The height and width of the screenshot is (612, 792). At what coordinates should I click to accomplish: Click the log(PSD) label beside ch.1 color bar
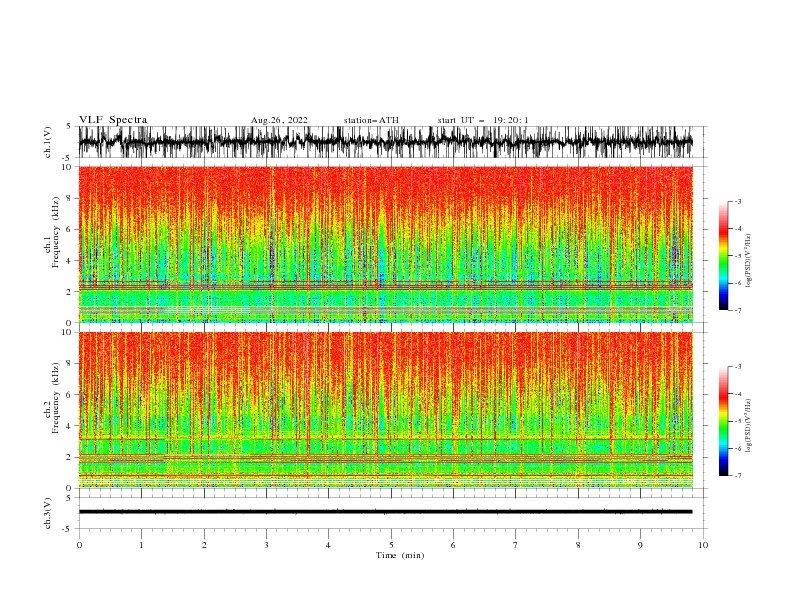point(748,261)
